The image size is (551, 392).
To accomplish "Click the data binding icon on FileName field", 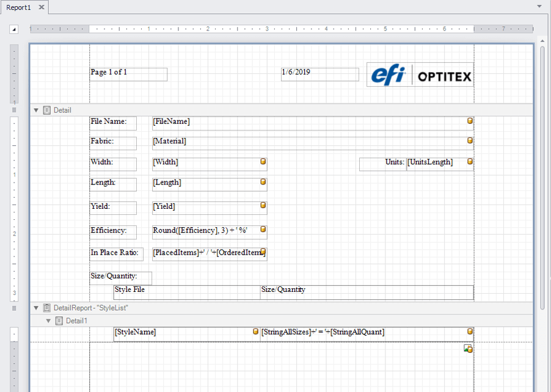I will tap(470, 121).
